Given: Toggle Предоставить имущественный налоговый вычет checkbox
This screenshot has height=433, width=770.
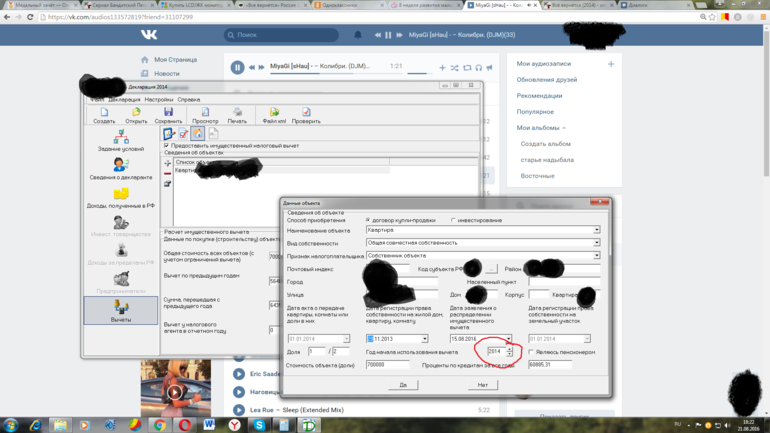Looking at the screenshot, I should [x=167, y=145].
